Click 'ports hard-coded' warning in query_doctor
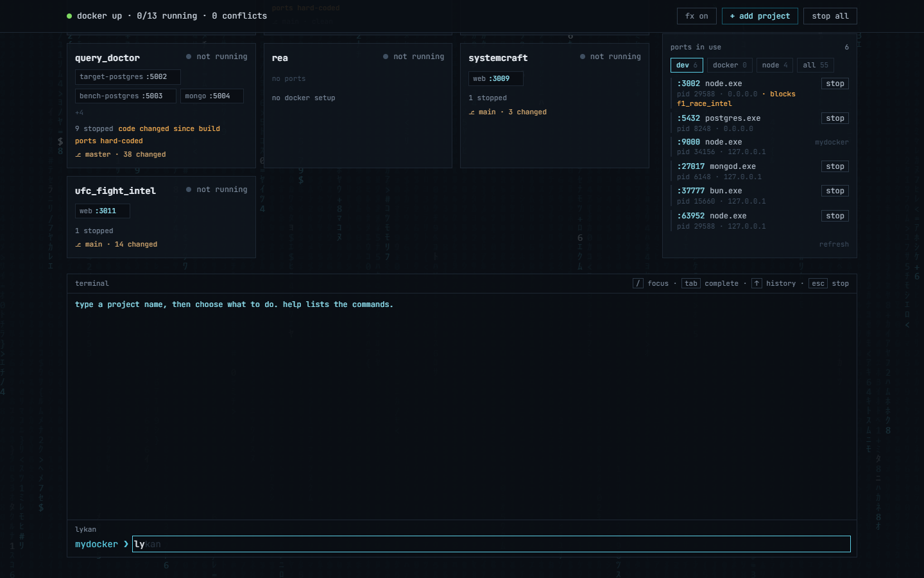Image resolution: width=924 pixels, height=578 pixels. (109, 141)
